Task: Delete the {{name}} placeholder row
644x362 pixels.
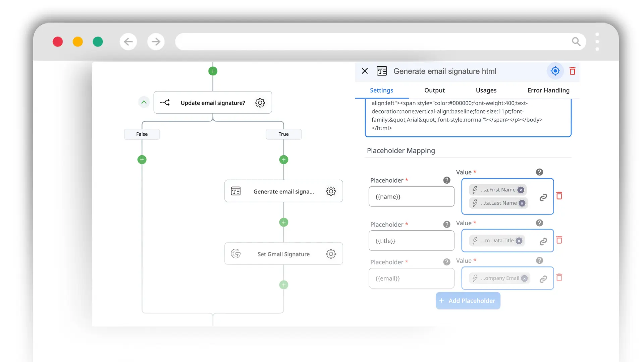Action: [559, 195]
